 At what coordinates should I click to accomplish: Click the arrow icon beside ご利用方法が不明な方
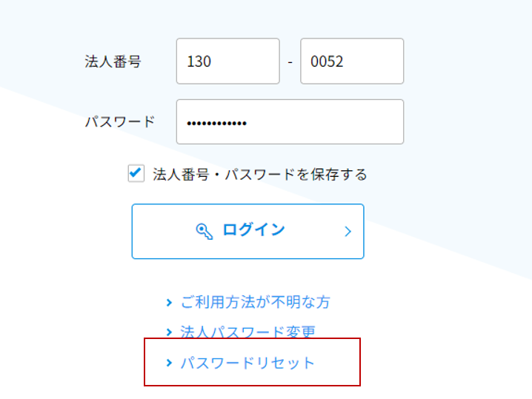[x=169, y=302]
